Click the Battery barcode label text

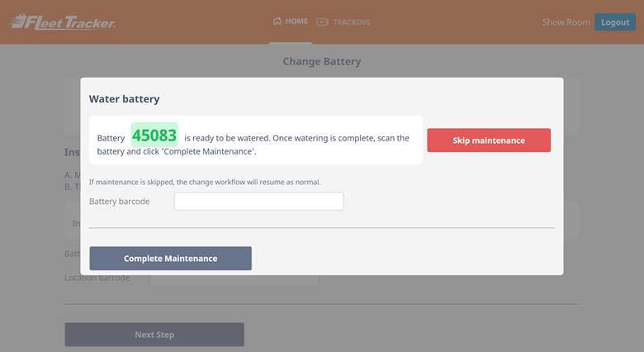pos(120,202)
